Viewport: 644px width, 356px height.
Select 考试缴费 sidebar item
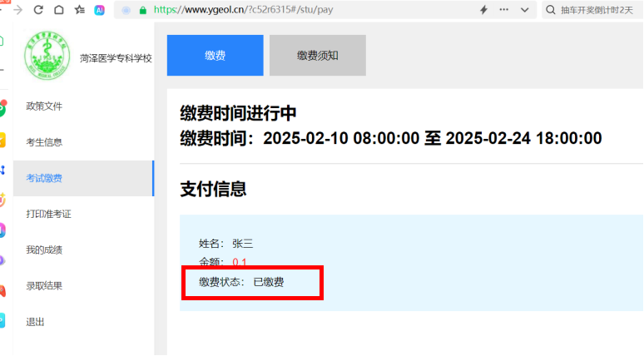pos(44,178)
